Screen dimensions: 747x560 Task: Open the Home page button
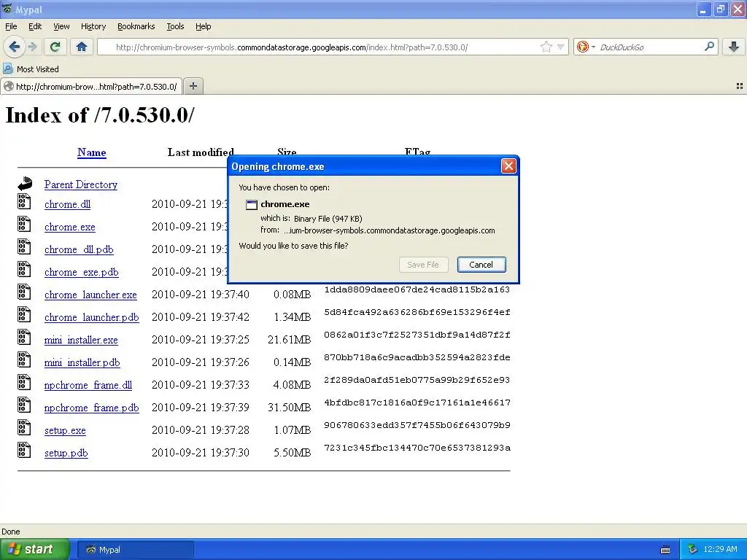point(82,47)
